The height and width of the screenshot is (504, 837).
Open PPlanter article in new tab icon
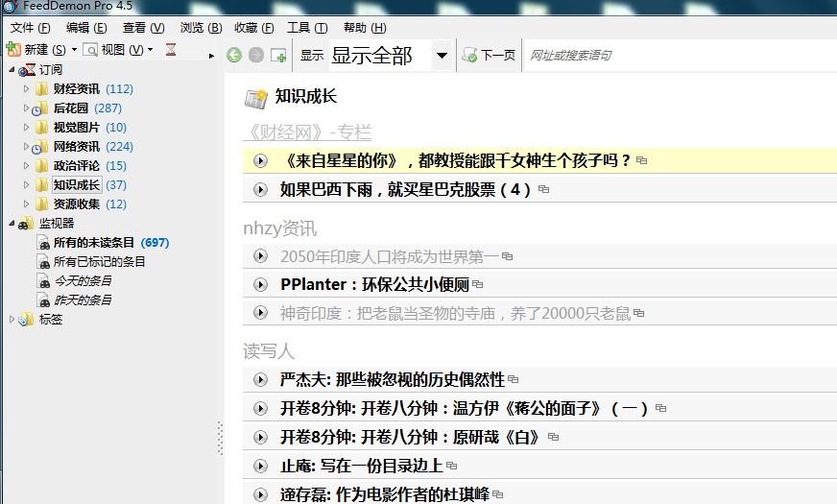[478, 284]
